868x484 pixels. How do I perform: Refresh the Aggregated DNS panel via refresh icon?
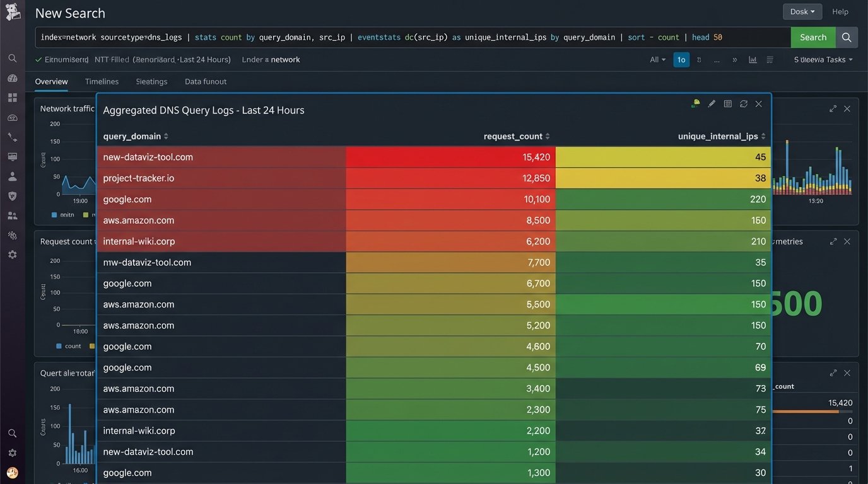click(x=744, y=103)
